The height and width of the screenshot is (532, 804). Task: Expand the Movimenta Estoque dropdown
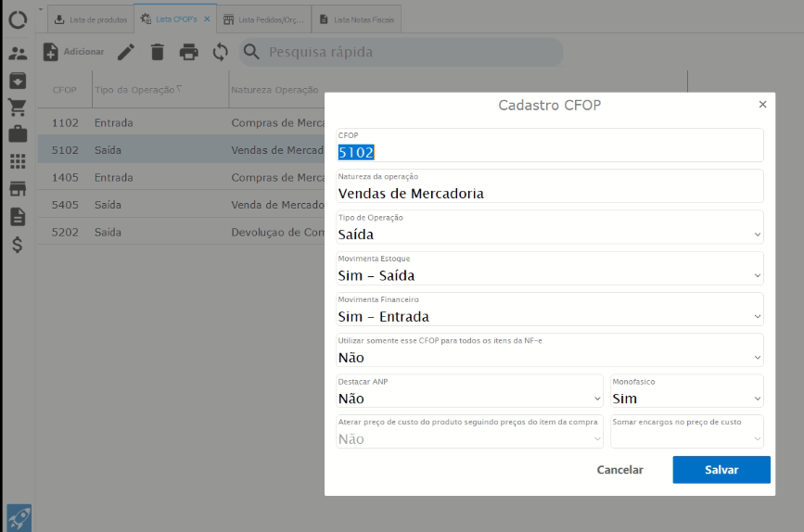550,275
